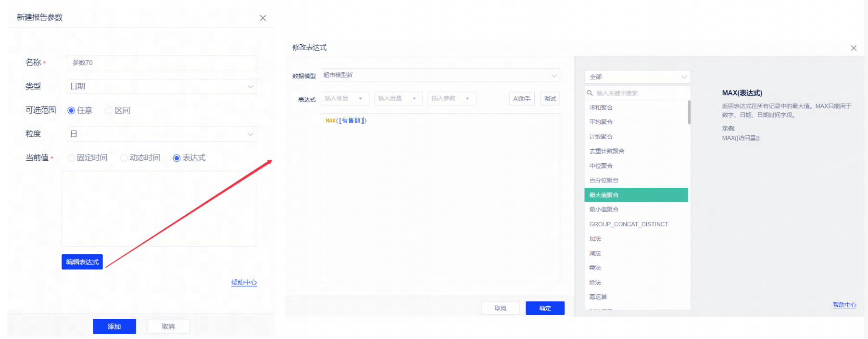Close the 新建报告参数 dialog
Image resolution: width=868 pixels, height=339 pixels.
(x=263, y=18)
